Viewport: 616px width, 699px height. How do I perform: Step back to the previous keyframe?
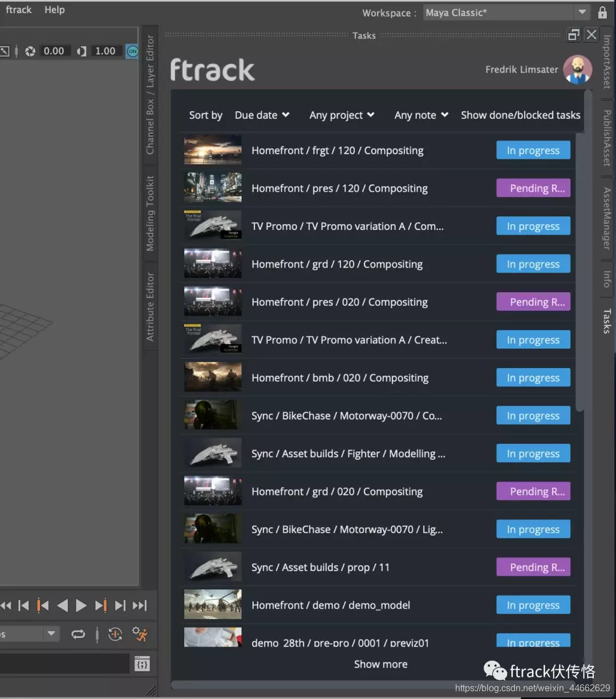click(x=43, y=605)
